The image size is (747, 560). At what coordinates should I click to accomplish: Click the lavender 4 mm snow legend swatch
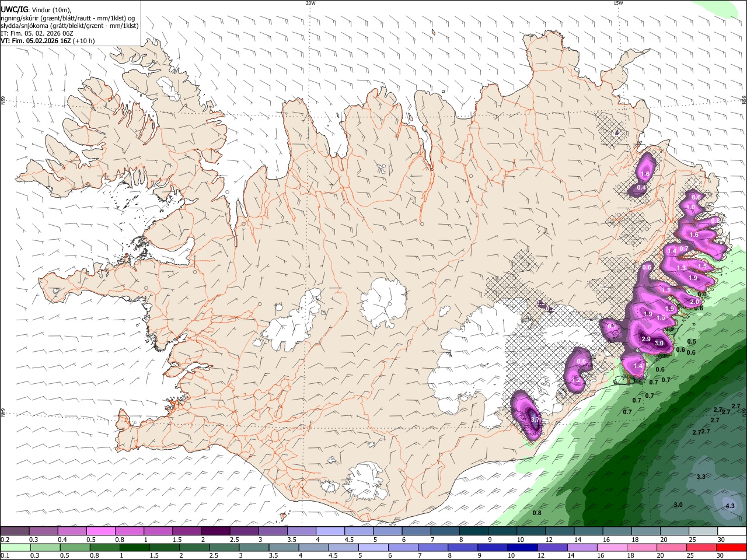point(330,531)
